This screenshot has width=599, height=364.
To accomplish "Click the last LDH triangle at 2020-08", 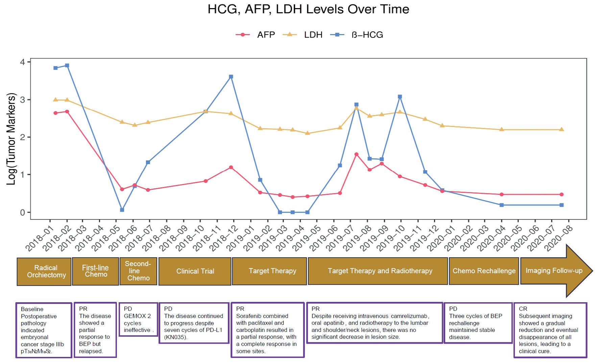I will [x=561, y=129].
